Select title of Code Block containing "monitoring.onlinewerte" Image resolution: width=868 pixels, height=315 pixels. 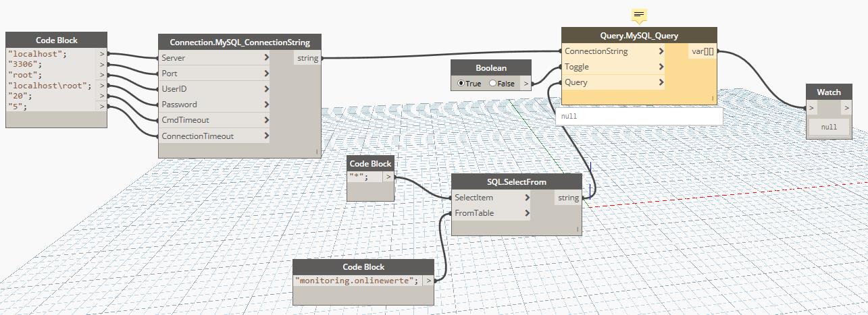[x=363, y=267]
